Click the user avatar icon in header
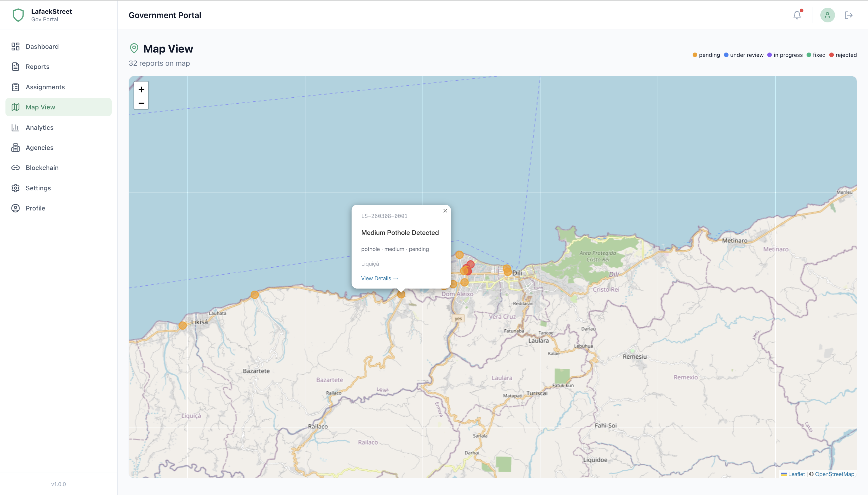 coord(827,15)
